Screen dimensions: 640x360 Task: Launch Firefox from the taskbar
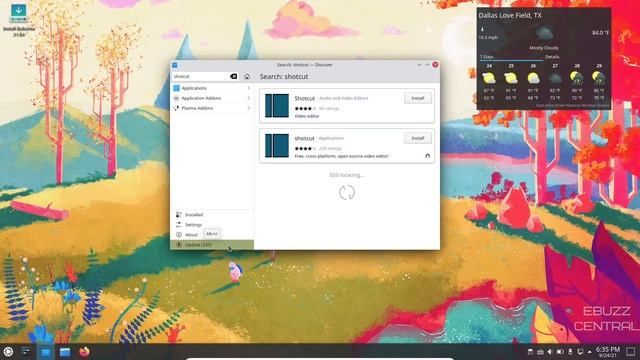coord(84,351)
